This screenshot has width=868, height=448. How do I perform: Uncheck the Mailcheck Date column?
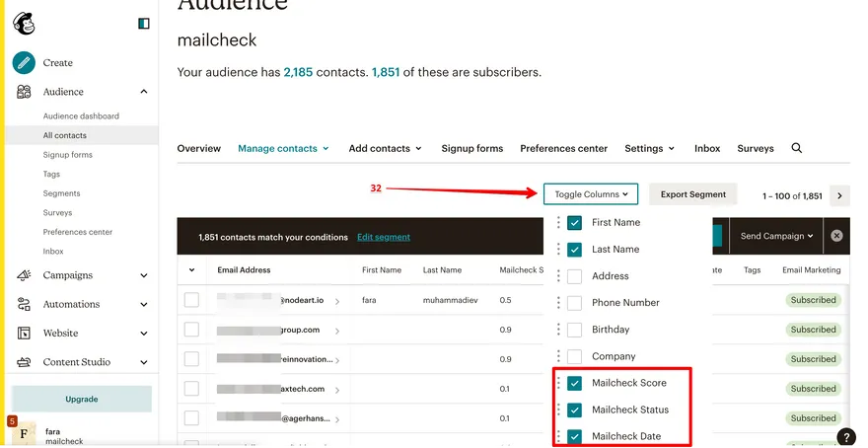coord(575,436)
